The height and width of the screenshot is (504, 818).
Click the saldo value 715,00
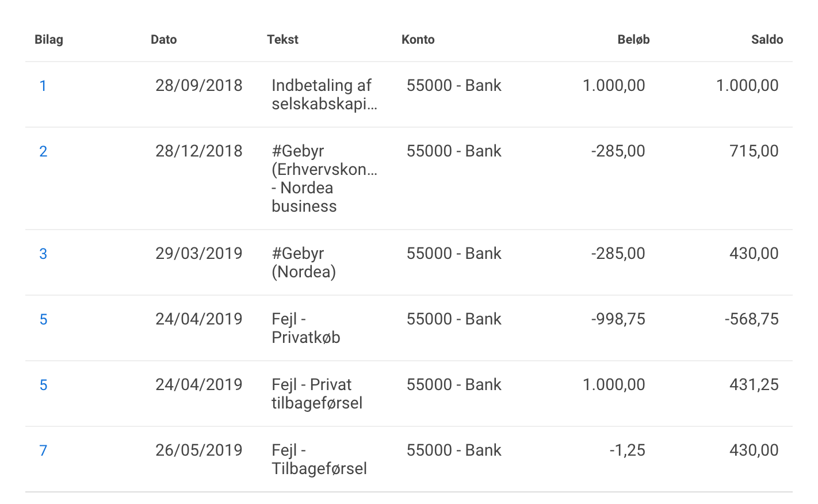pos(754,151)
